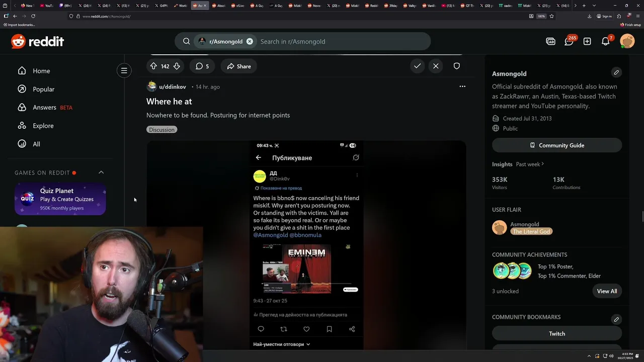Open the browser tab groups icon

pyautogui.click(x=6, y=6)
